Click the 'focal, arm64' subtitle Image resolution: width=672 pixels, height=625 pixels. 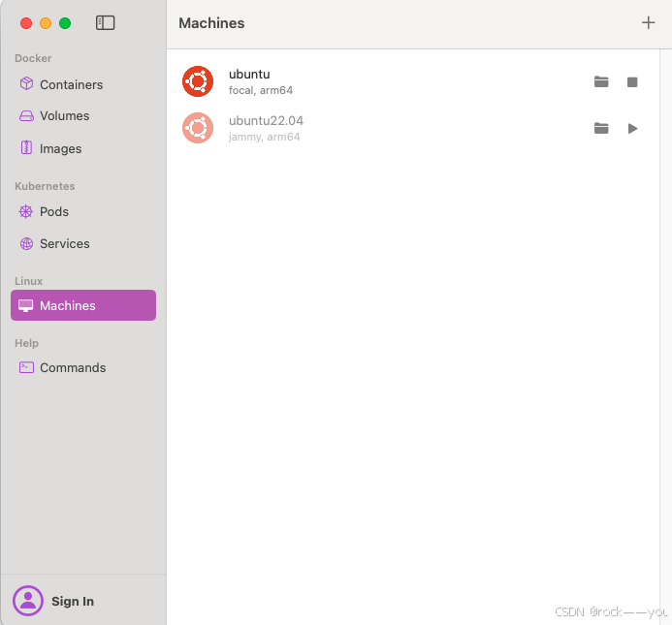[261, 90]
